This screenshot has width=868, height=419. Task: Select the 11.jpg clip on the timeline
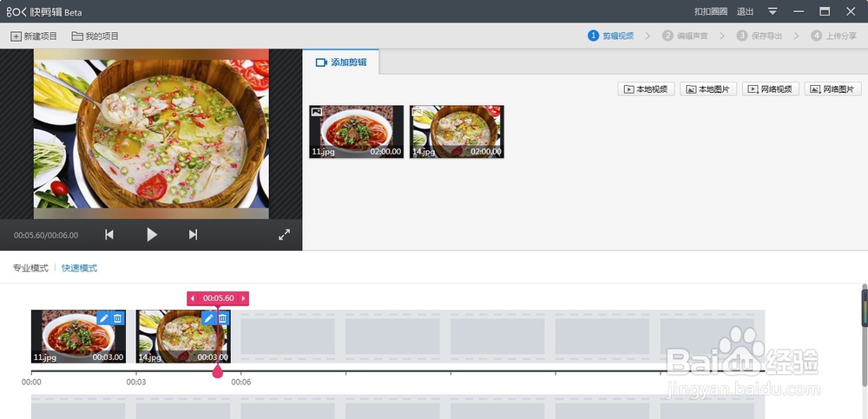coord(79,337)
